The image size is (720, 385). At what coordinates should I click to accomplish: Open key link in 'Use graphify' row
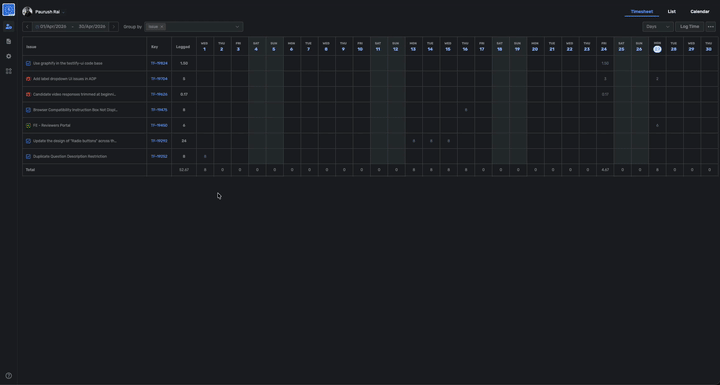click(x=159, y=63)
